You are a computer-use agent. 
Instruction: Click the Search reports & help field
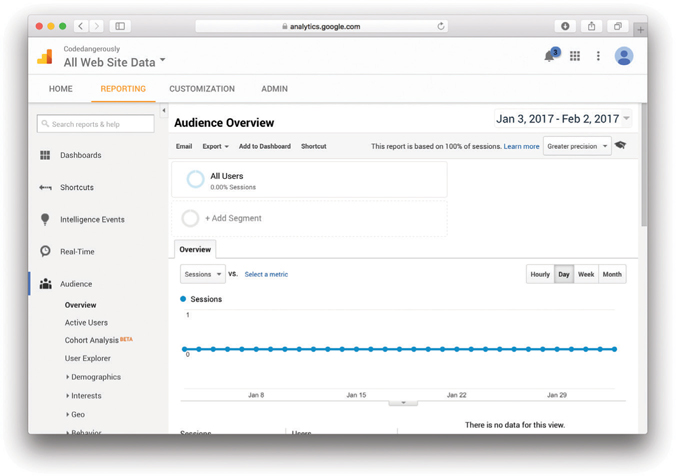(x=96, y=124)
